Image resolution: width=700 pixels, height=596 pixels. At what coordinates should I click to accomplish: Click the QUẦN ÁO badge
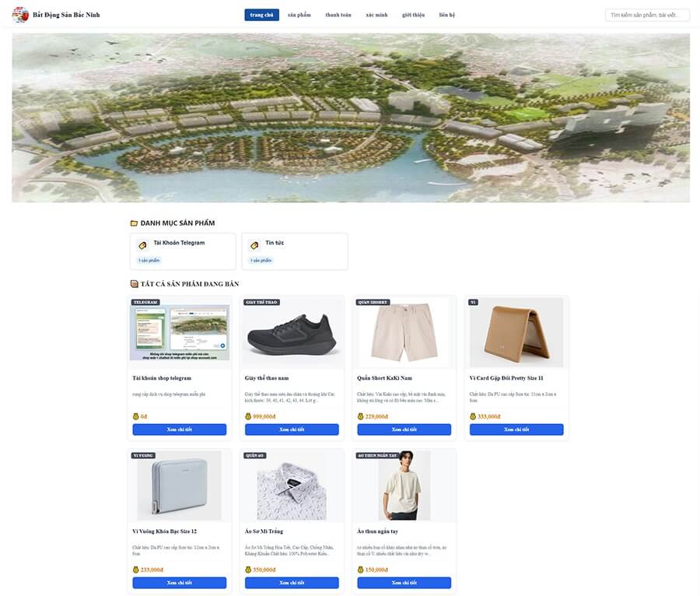click(255, 455)
